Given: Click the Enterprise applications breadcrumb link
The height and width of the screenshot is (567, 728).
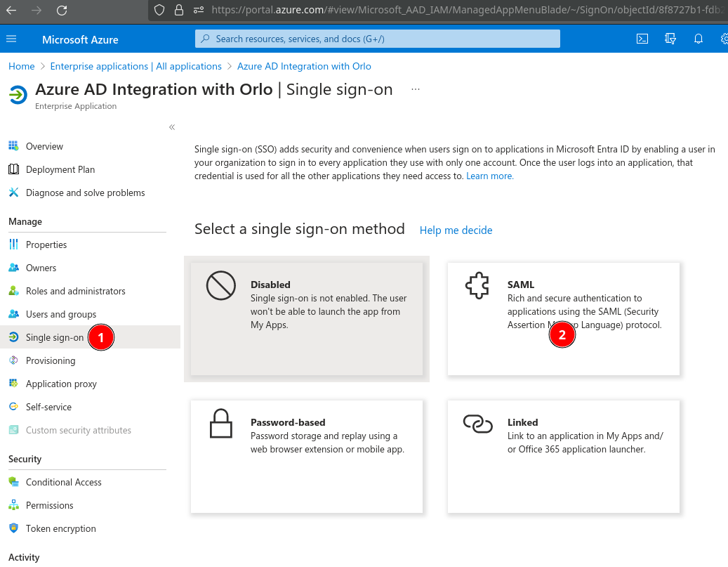Looking at the screenshot, I should coord(135,66).
